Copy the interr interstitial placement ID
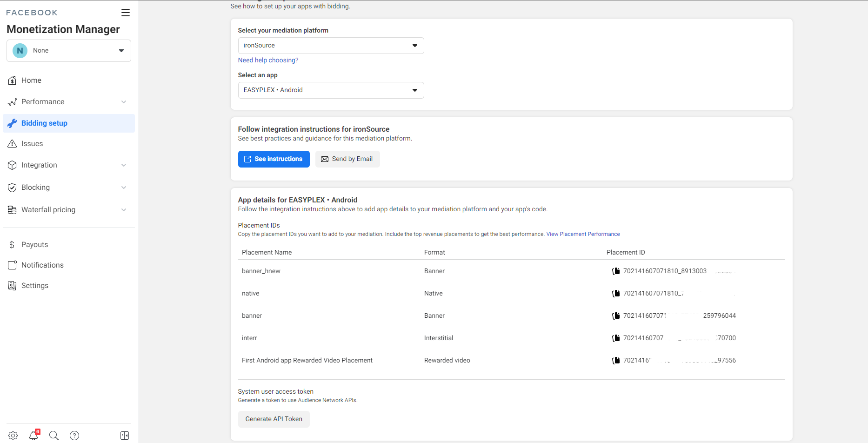Viewport: 868px width, 443px height. (616, 338)
